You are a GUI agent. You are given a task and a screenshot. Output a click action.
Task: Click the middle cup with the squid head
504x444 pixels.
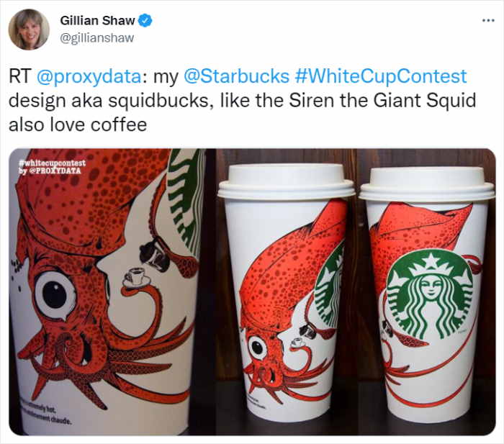pos(286,292)
